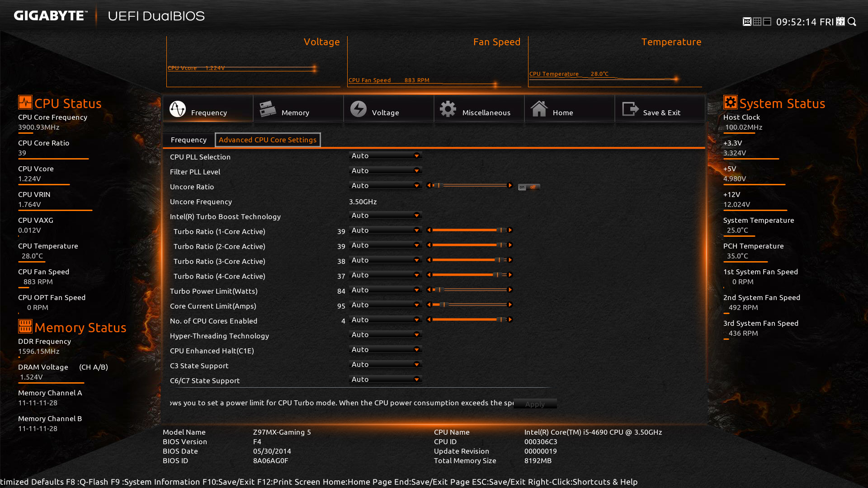The width and height of the screenshot is (868, 488).
Task: Switch to the Memory main tab
Action: pyautogui.click(x=298, y=108)
